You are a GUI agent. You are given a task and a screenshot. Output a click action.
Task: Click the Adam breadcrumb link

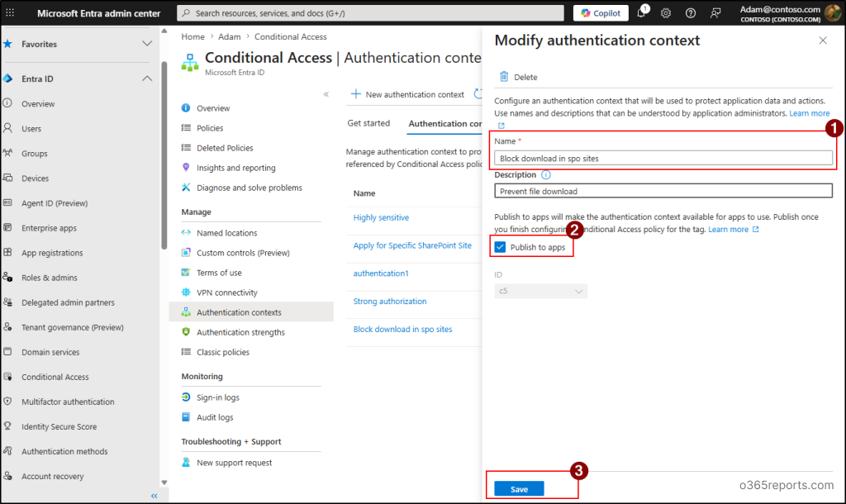tap(230, 36)
